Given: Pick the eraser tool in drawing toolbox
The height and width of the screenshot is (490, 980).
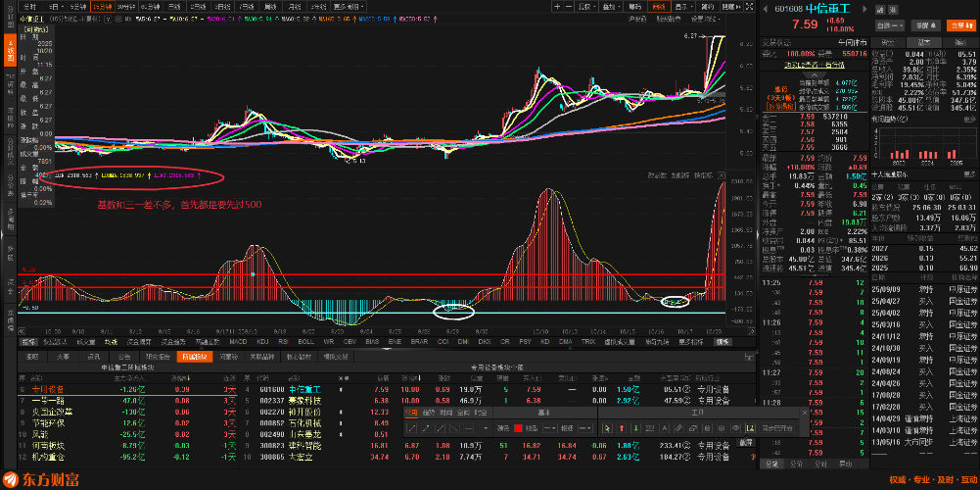Looking at the screenshot, I should (x=693, y=428).
